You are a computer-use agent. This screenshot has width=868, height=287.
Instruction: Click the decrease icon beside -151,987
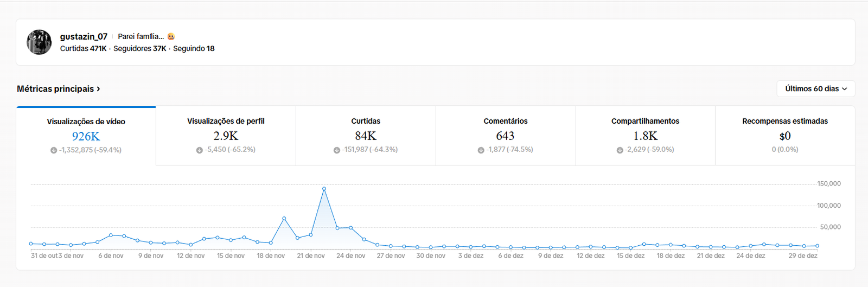coord(336,150)
